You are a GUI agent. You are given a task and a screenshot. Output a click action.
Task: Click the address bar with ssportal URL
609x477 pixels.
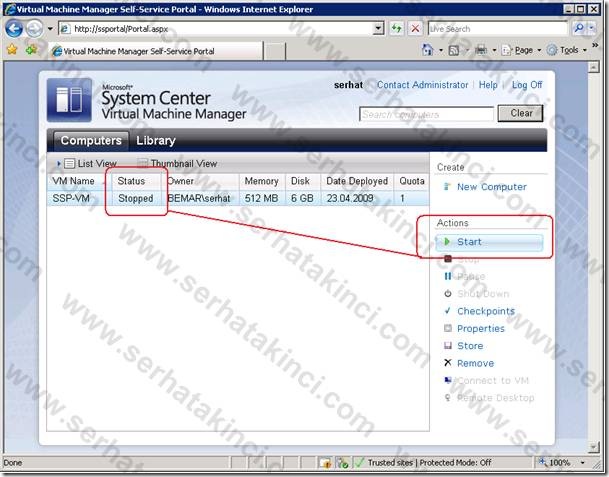[x=216, y=29]
